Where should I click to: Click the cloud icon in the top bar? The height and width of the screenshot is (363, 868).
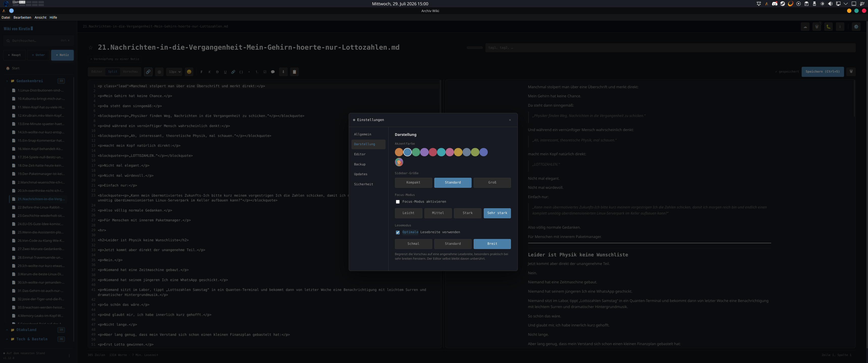coord(805,27)
